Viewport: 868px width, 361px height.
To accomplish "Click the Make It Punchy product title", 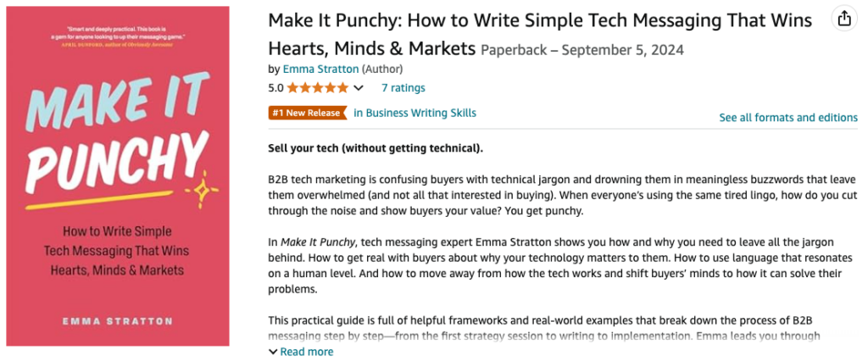I will (540, 35).
